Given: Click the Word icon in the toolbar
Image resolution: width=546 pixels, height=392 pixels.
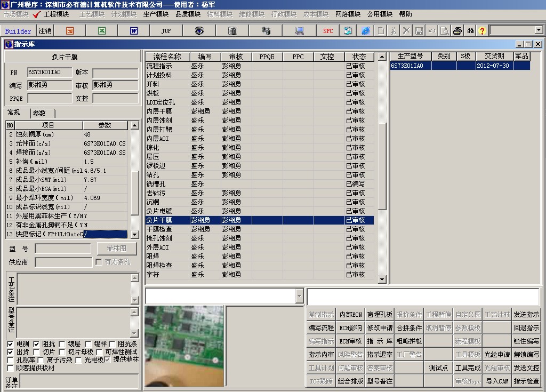Looking at the screenshot, I should [134, 30].
